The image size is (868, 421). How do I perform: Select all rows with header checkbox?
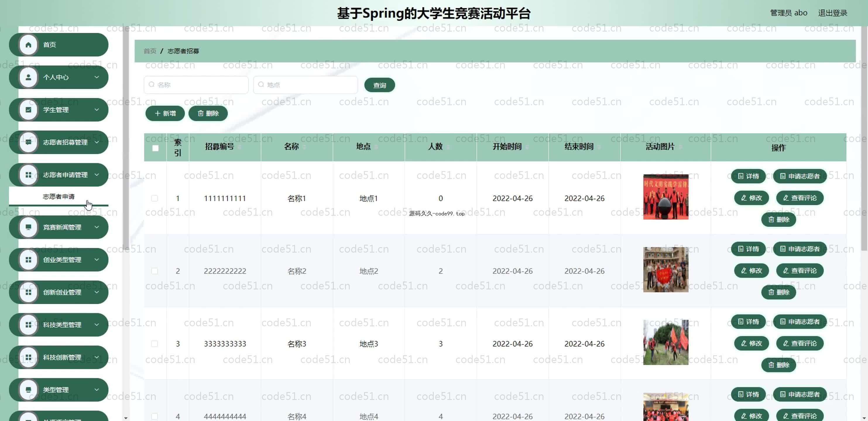pos(155,148)
